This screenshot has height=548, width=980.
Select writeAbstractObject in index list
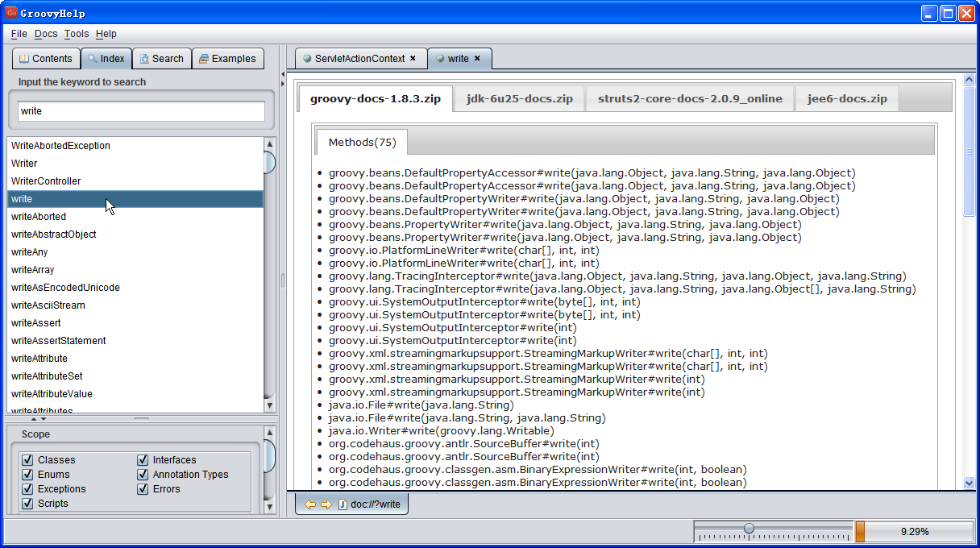point(135,235)
